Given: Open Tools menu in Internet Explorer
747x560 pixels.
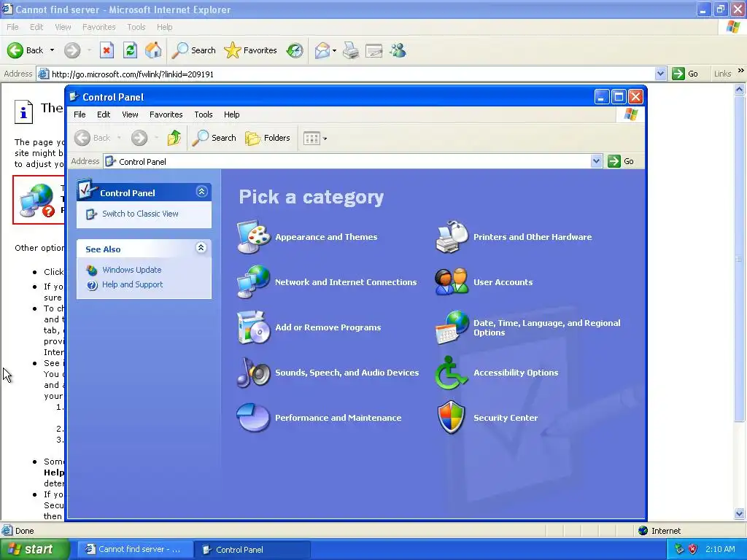Looking at the screenshot, I should click(x=136, y=27).
